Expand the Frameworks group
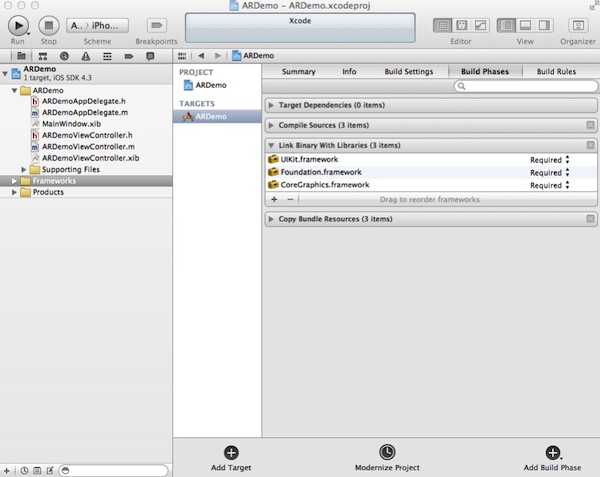This screenshot has width=600, height=477. tap(14, 181)
